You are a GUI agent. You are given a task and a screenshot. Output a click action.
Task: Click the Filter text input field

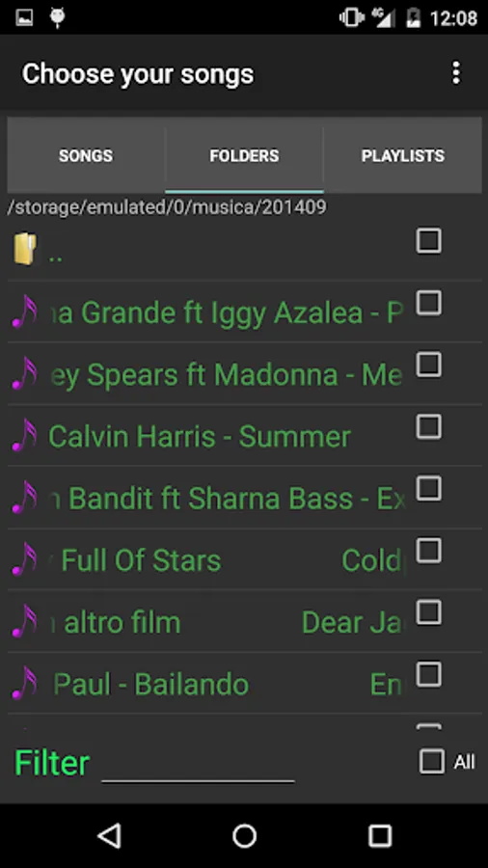pyautogui.click(x=198, y=764)
